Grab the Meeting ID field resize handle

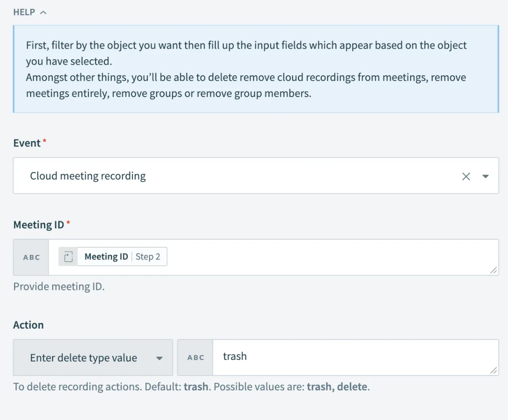click(x=494, y=270)
